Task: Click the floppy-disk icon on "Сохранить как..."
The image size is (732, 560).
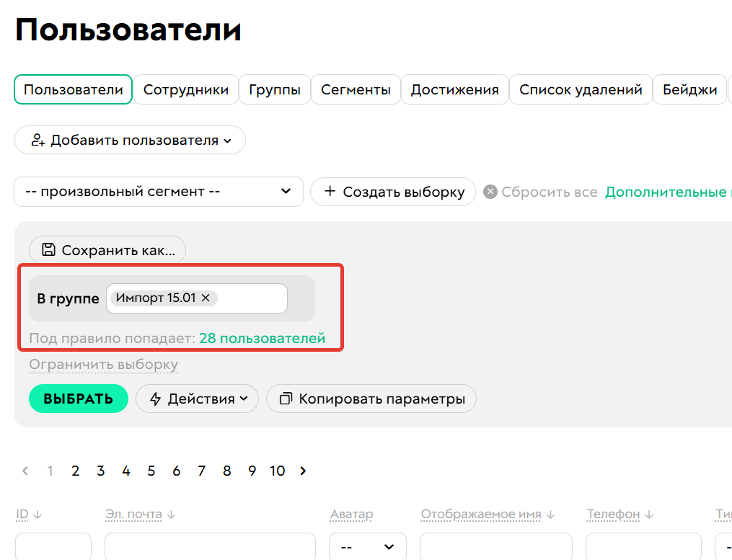Action: (x=48, y=250)
